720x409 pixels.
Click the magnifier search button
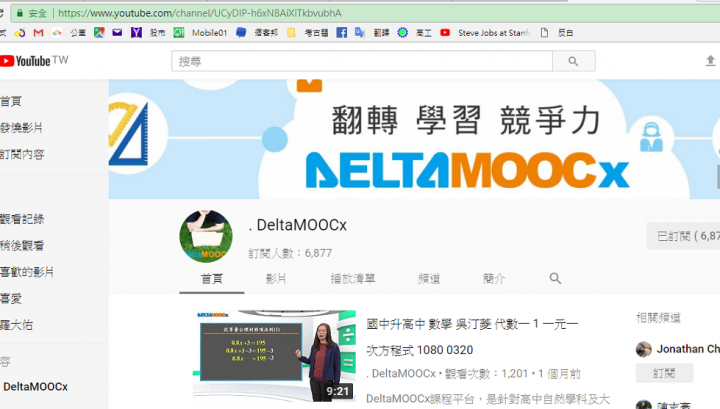coord(574,61)
